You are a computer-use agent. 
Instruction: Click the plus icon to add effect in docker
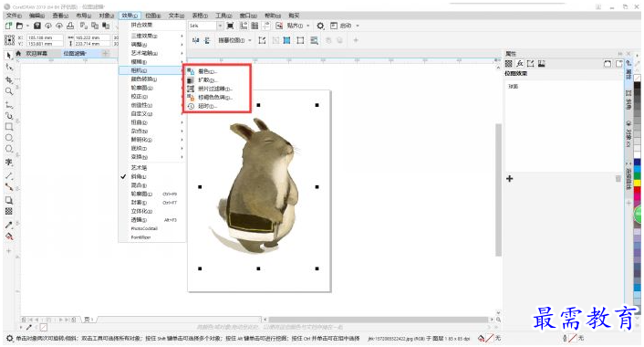[510, 178]
